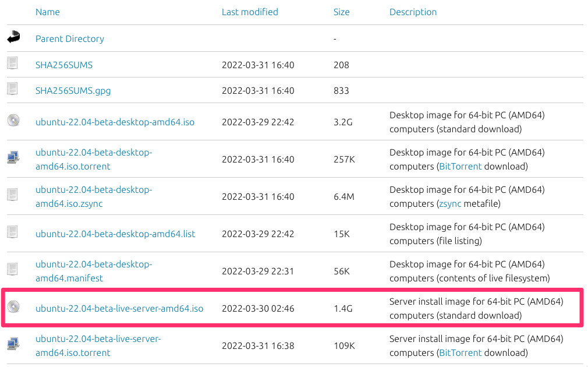Click the 1.4G size value
Screen dimensions: 588x367
(x=343, y=309)
